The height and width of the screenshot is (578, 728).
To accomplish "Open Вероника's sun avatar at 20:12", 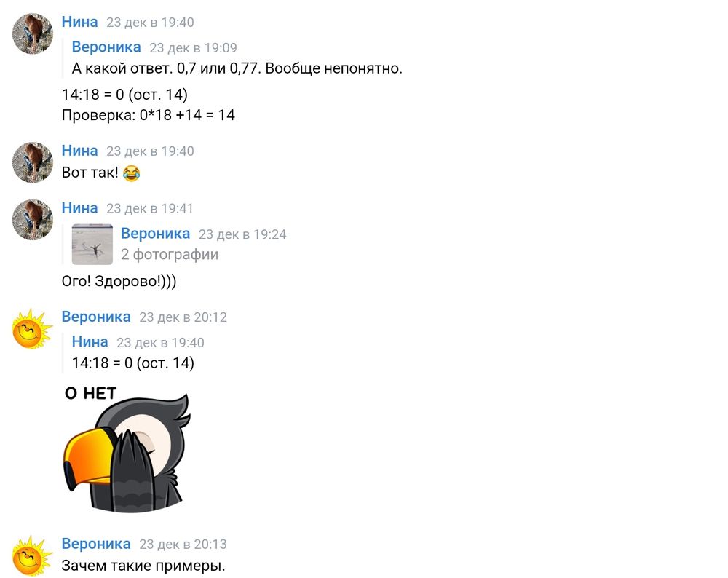I will pos(33,329).
